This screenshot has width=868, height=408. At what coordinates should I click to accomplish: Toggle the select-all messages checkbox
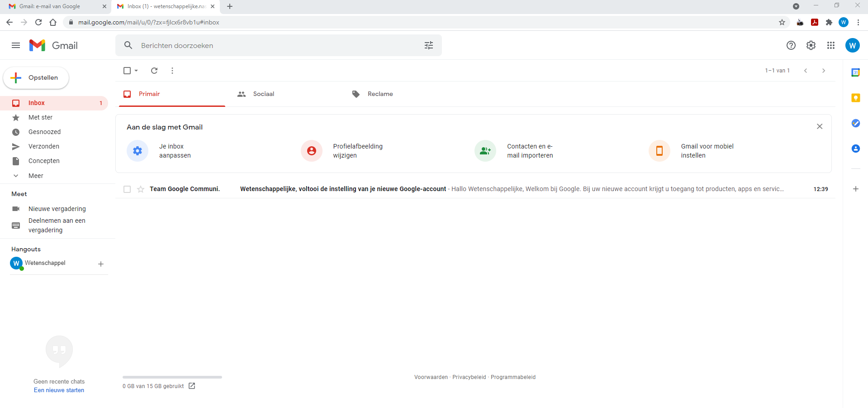[x=127, y=71]
